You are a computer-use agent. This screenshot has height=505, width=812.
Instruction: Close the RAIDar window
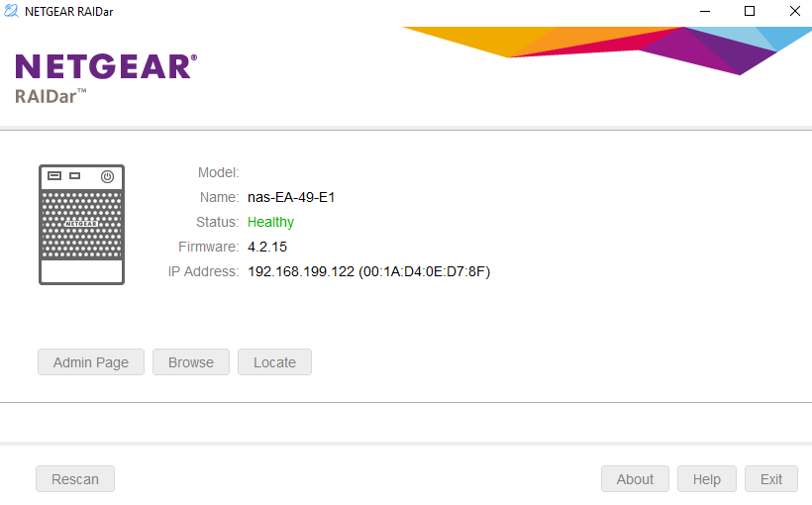[794, 12]
